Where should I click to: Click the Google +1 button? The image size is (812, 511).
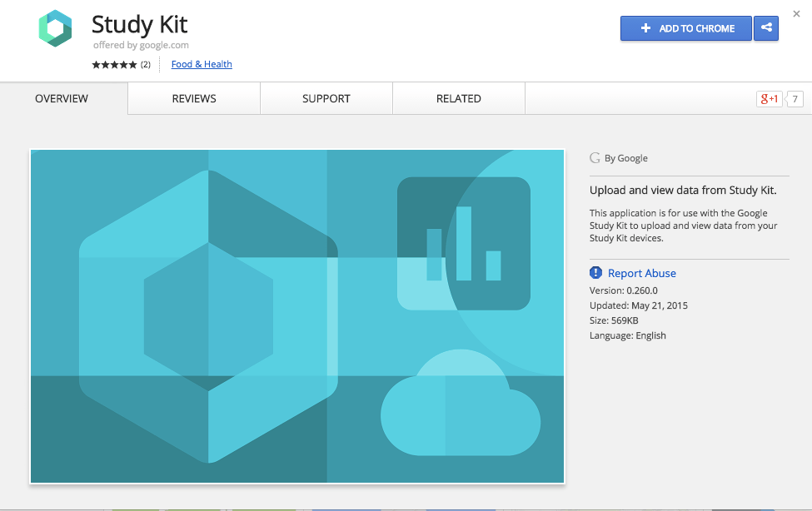pos(769,99)
